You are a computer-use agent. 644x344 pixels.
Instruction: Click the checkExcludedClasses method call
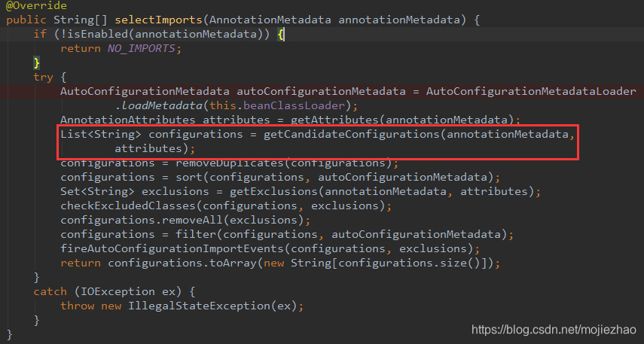(x=128, y=205)
